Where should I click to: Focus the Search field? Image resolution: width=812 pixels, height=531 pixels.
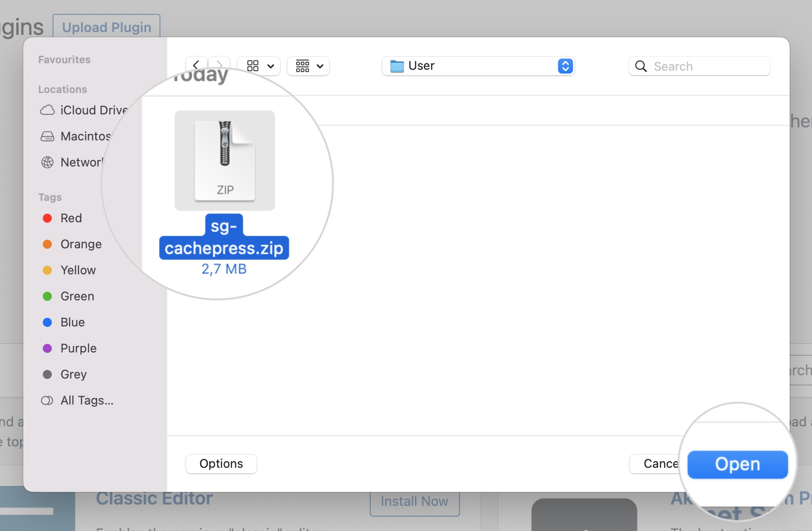click(699, 66)
